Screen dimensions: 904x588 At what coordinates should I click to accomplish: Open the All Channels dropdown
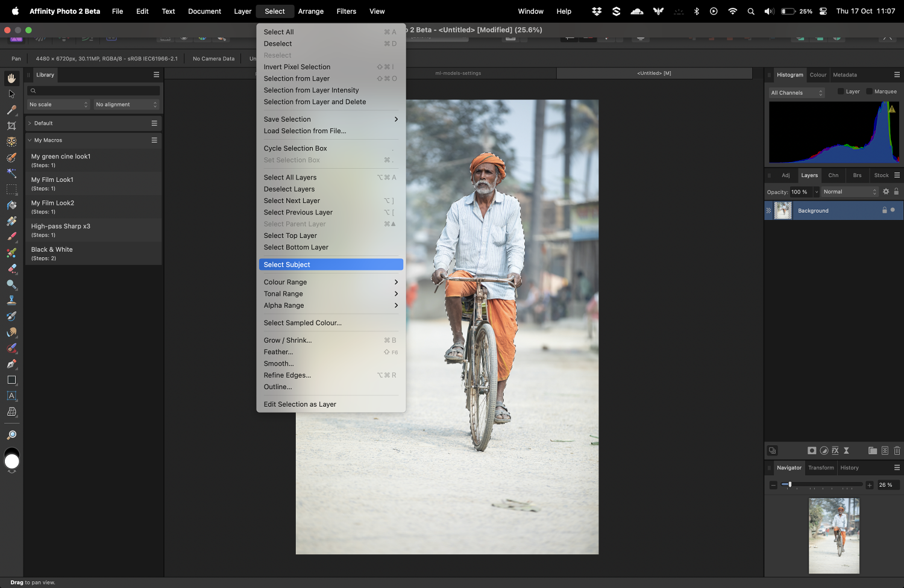click(796, 93)
